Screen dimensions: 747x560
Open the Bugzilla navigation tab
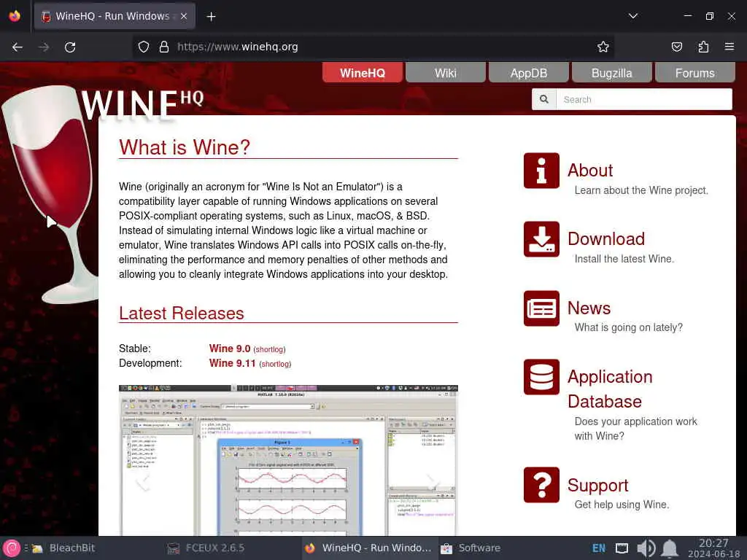pyautogui.click(x=612, y=73)
